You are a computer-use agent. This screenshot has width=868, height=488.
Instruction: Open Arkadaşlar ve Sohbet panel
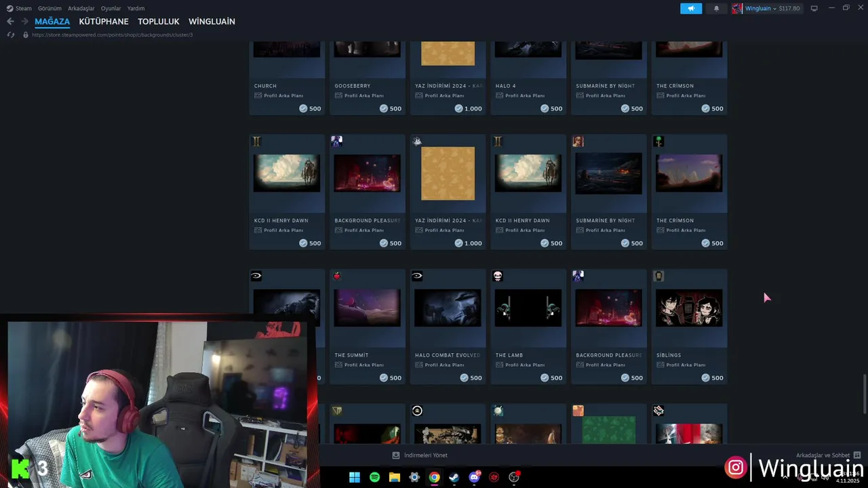pos(823,455)
